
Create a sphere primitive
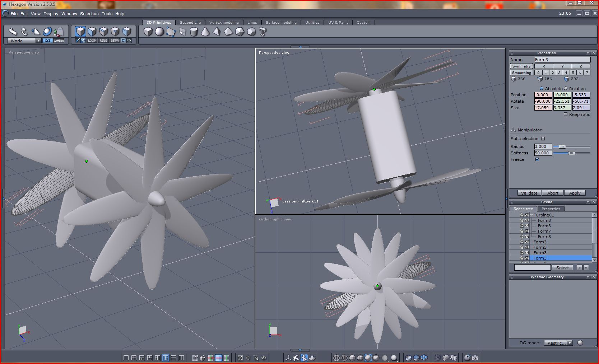[159, 32]
